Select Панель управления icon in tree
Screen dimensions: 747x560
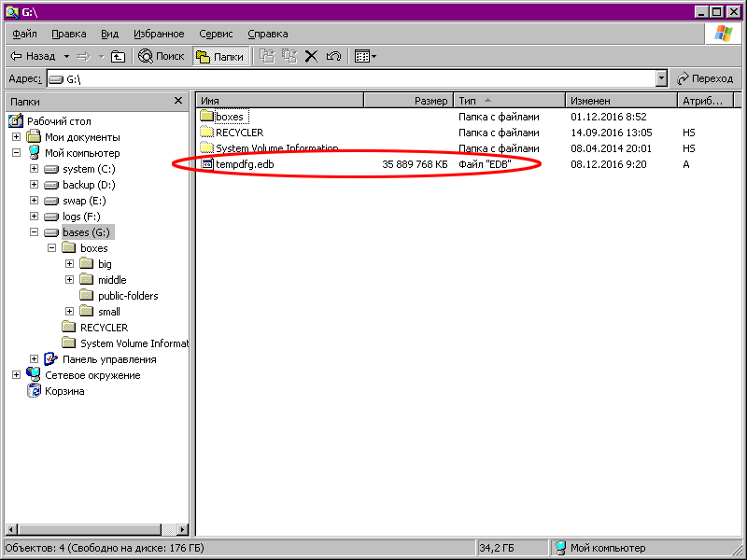(x=51, y=359)
